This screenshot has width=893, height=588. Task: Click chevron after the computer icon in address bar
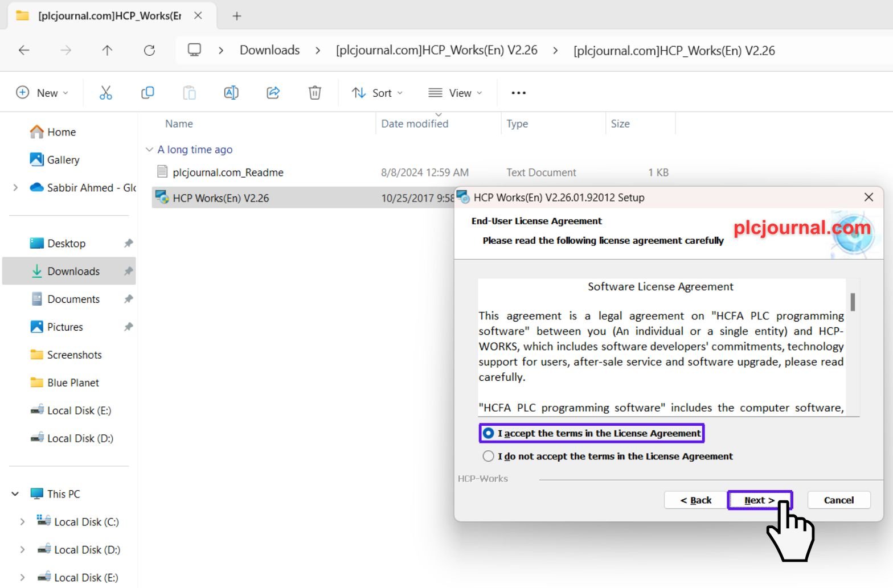(221, 50)
